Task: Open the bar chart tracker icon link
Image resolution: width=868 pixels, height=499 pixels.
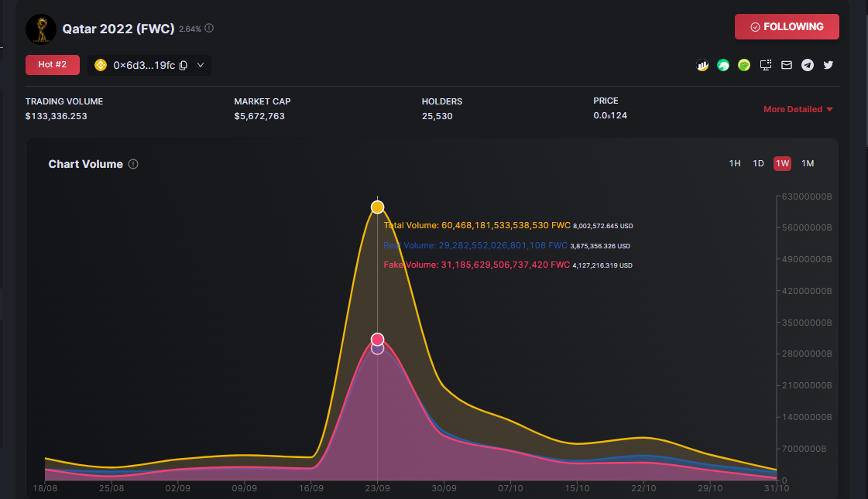Action: coord(702,65)
